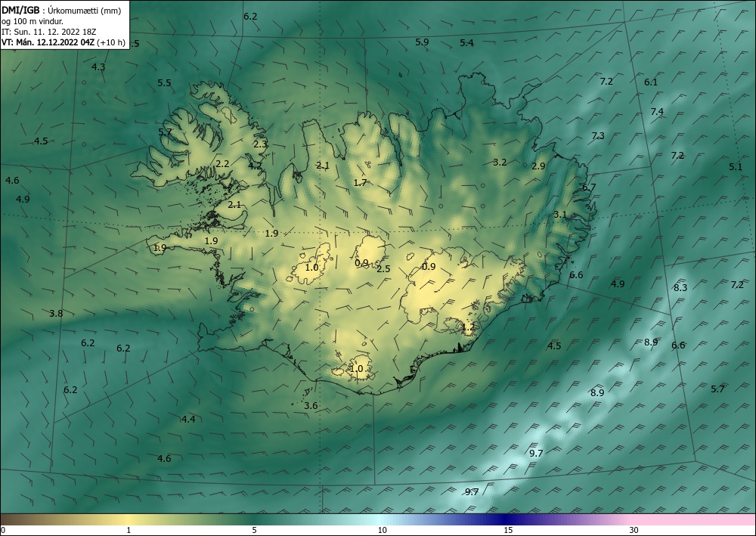Click the colour scale tick label 10
The width and height of the screenshot is (756, 536).
click(x=382, y=530)
